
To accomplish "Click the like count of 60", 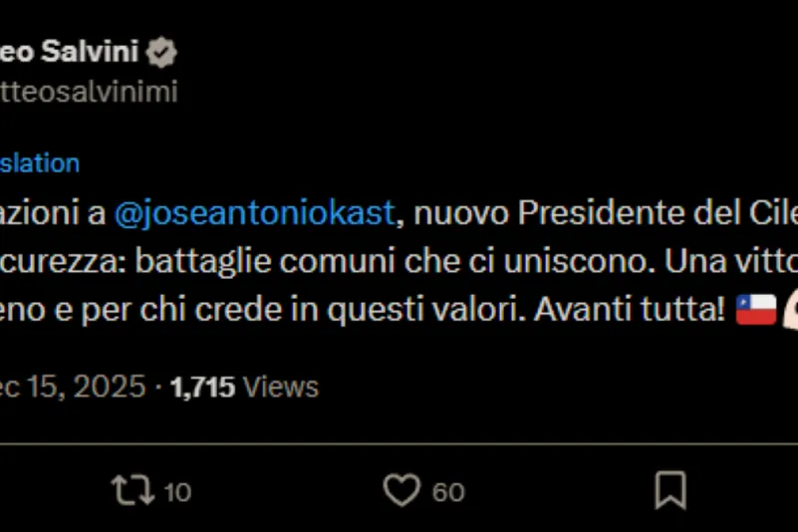I will click(x=448, y=491).
